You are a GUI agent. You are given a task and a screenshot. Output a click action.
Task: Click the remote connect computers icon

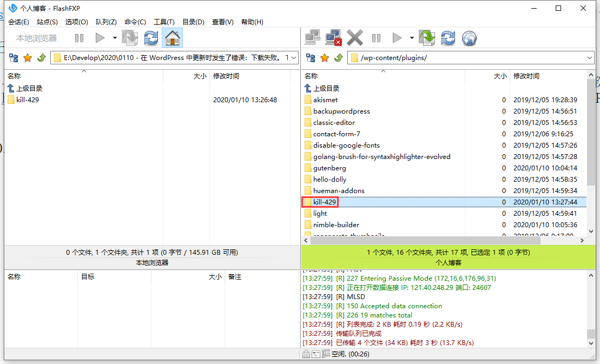[312, 38]
